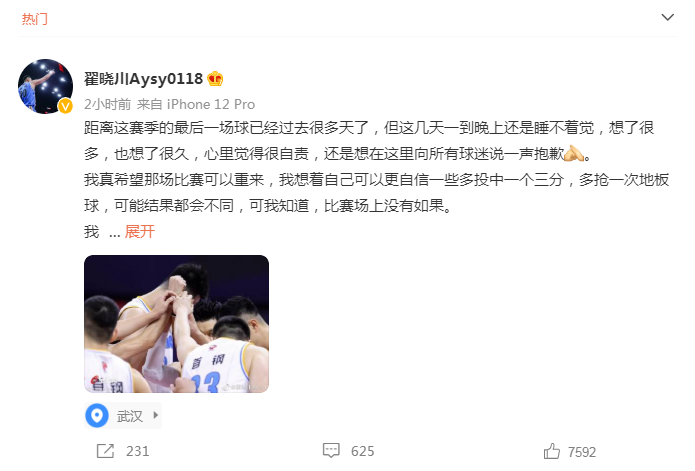
Task: Click the comment count 625
Action: [x=363, y=452]
